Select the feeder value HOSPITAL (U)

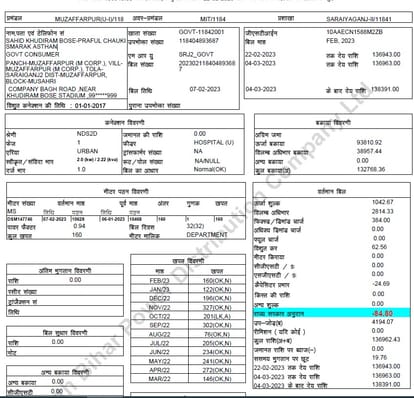coord(214,142)
